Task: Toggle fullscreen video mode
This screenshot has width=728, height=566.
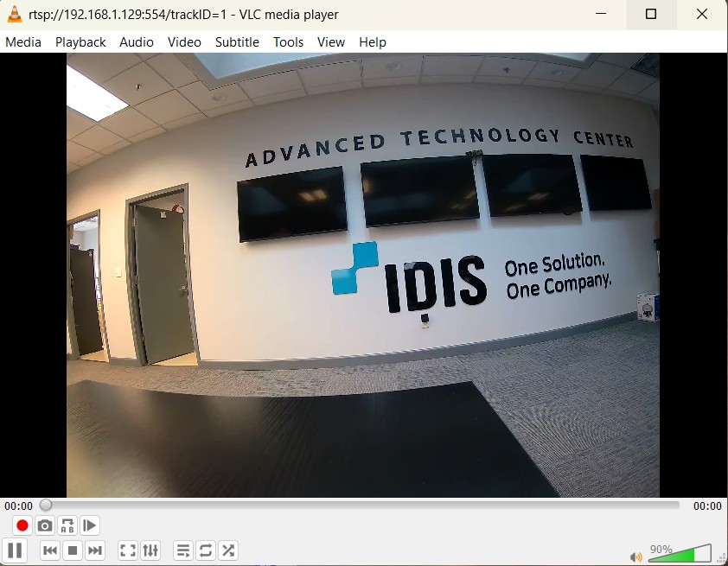Action: tap(128, 550)
